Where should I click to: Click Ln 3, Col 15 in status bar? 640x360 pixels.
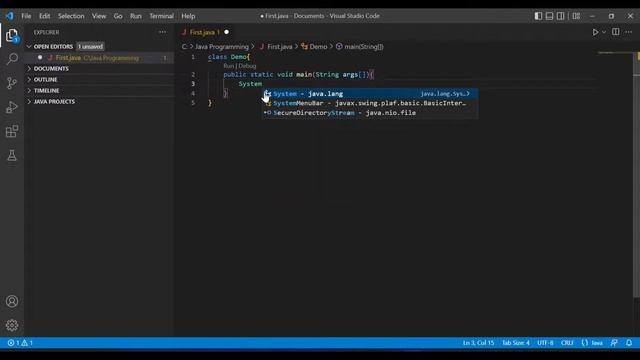coord(478,343)
